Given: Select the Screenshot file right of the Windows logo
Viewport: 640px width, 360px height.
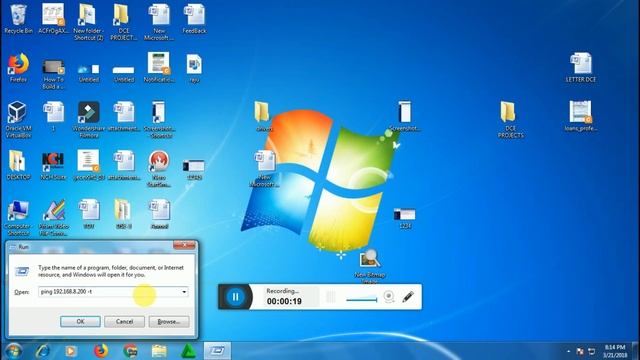Looking at the screenshot, I should 404,116.
